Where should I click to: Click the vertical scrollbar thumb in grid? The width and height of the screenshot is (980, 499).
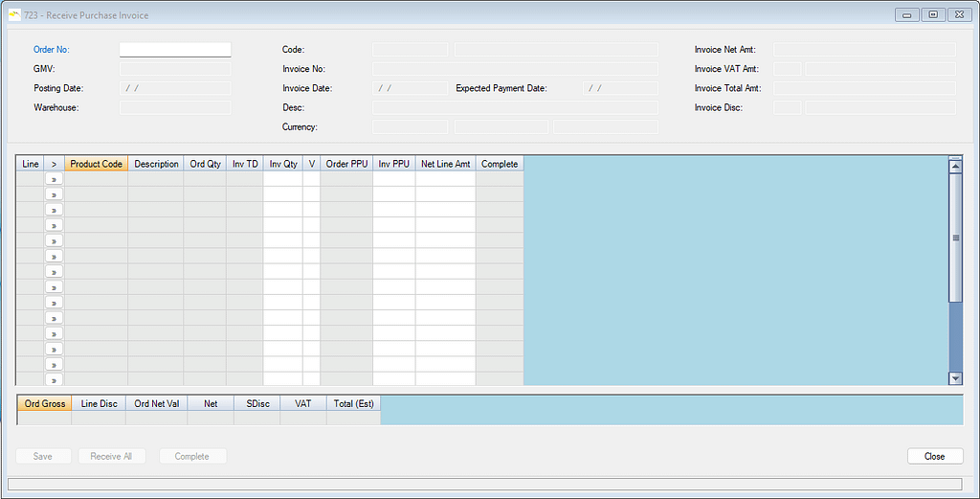click(954, 238)
